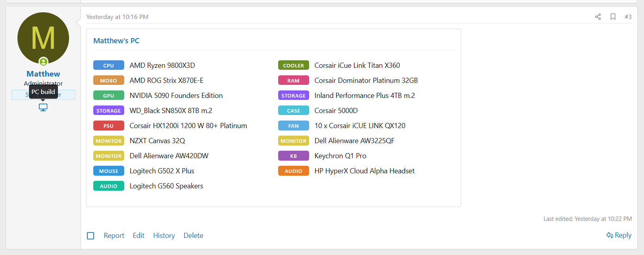Screen dimensions: 644x255
Task: Tick the post selection checkbox
Action: point(90,236)
